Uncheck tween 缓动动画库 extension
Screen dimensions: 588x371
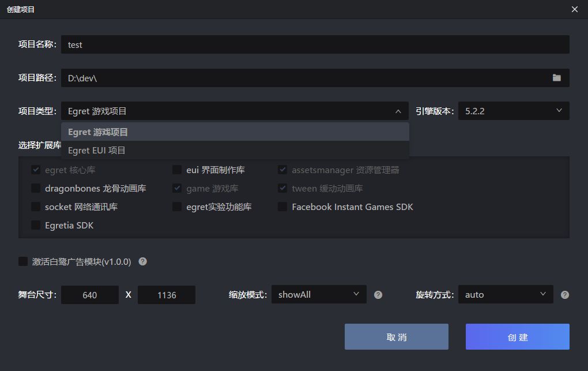(282, 188)
